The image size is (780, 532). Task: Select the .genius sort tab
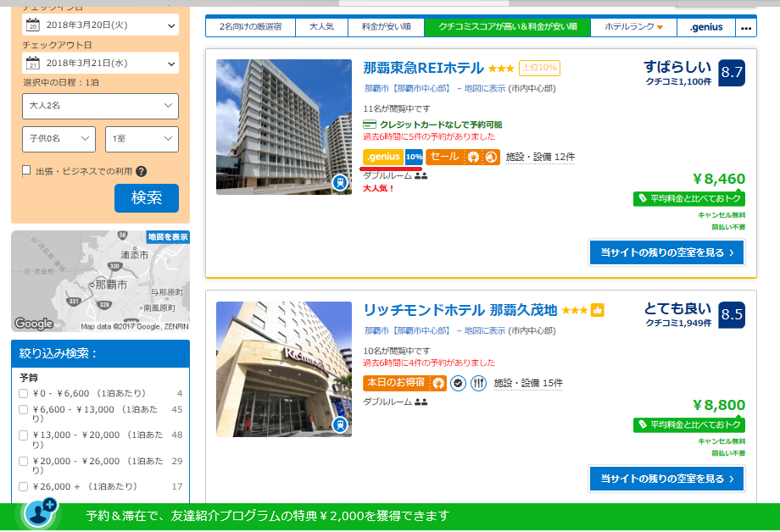(x=706, y=27)
